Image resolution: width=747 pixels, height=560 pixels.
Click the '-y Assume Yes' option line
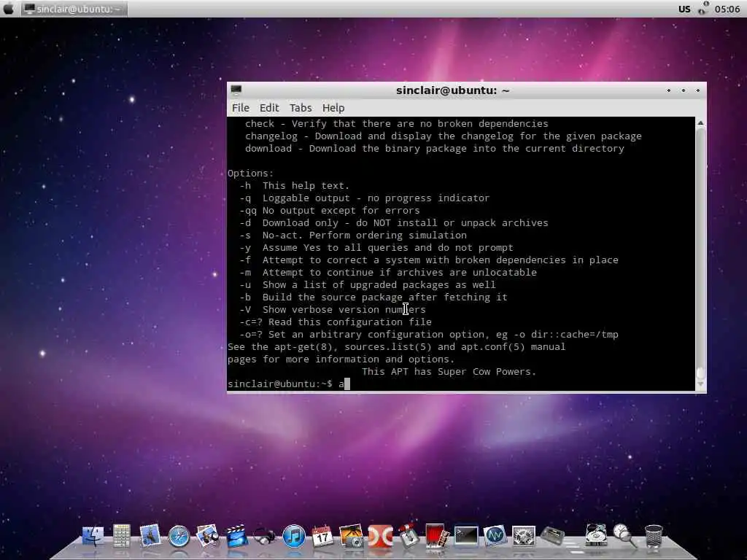pyautogui.click(x=376, y=248)
